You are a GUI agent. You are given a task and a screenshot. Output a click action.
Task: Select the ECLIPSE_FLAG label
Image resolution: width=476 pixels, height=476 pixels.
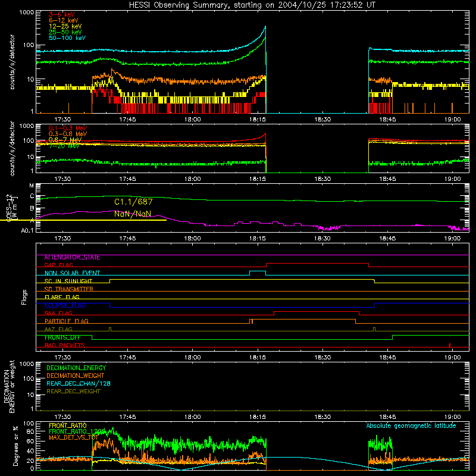tap(65, 305)
